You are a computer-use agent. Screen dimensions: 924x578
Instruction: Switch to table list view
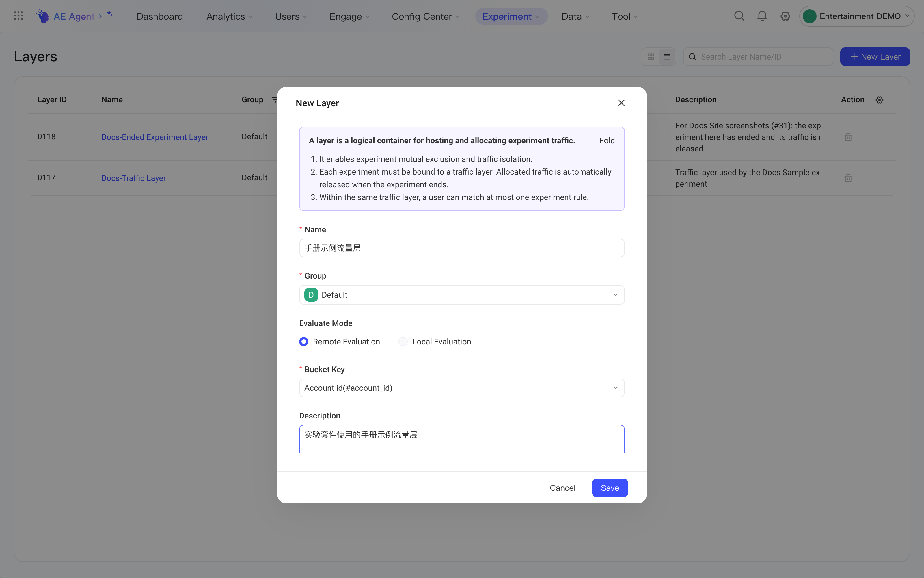[667, 57]
